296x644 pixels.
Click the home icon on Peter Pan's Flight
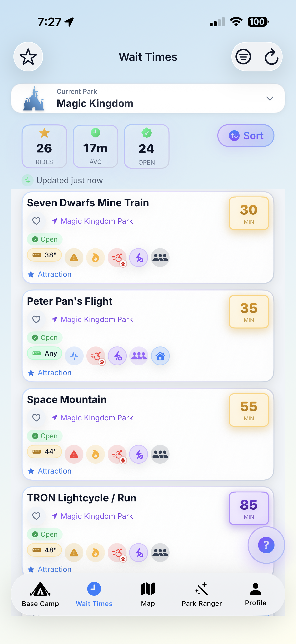click(x=160, y=356)
